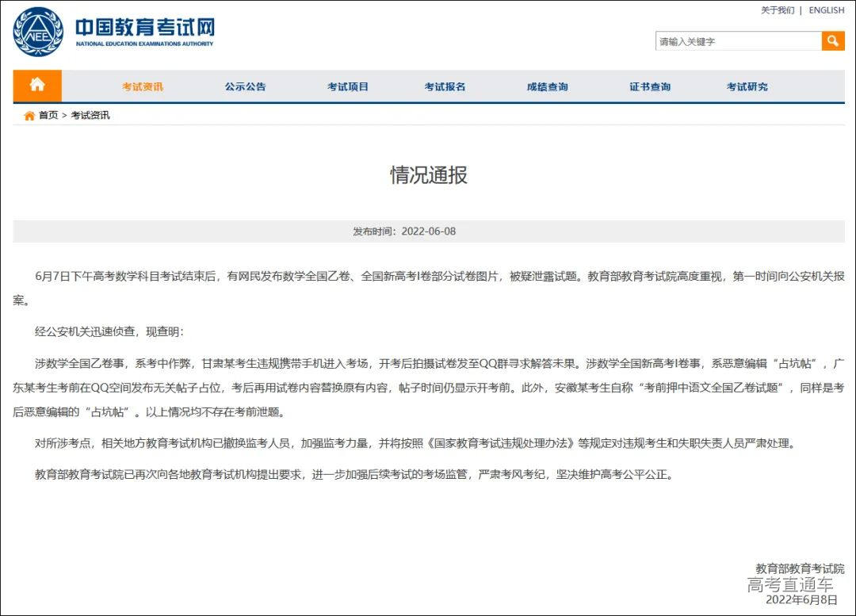Click the 情况通报 article heading

429,175
